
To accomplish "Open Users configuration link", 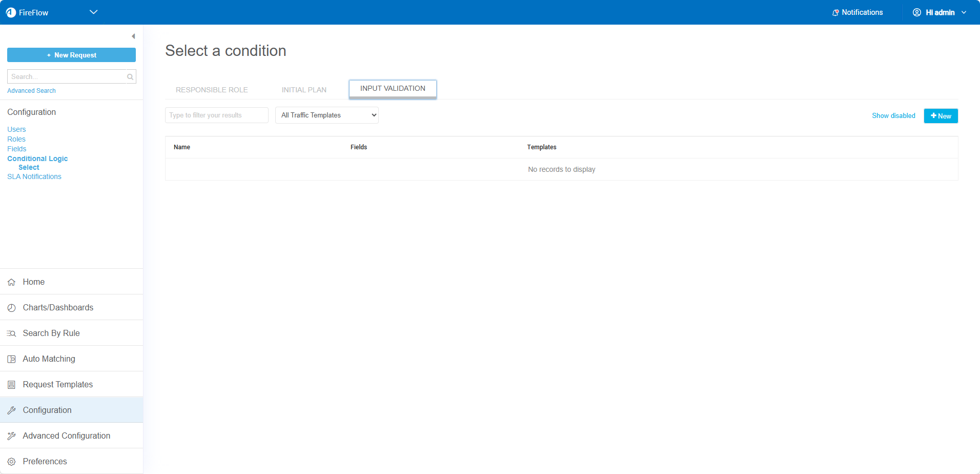I will (16, 129).
